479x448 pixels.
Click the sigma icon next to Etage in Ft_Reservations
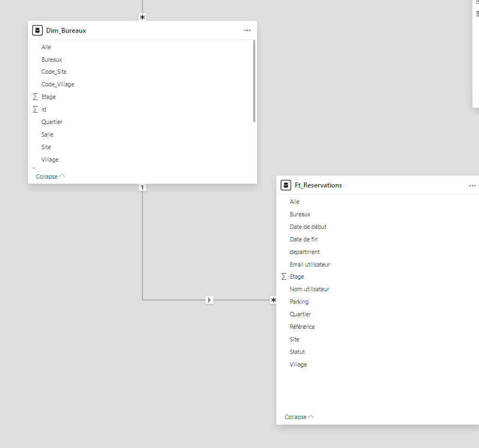click(x=284, y=276)
